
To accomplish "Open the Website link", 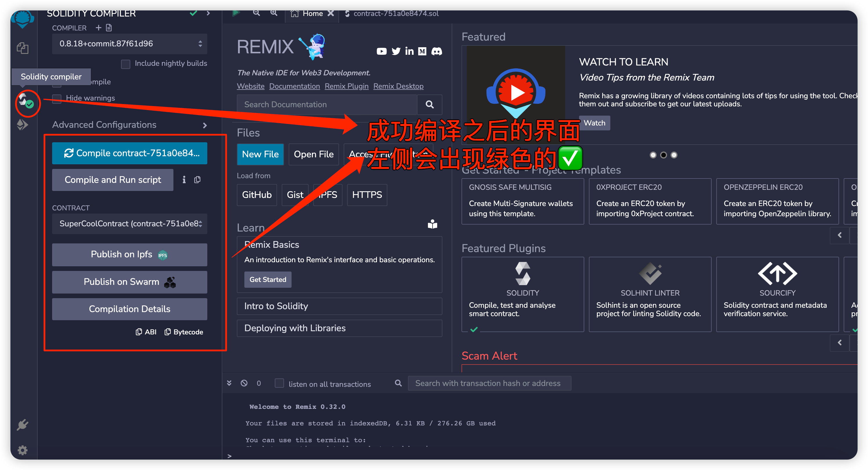I will click(251, 86).
